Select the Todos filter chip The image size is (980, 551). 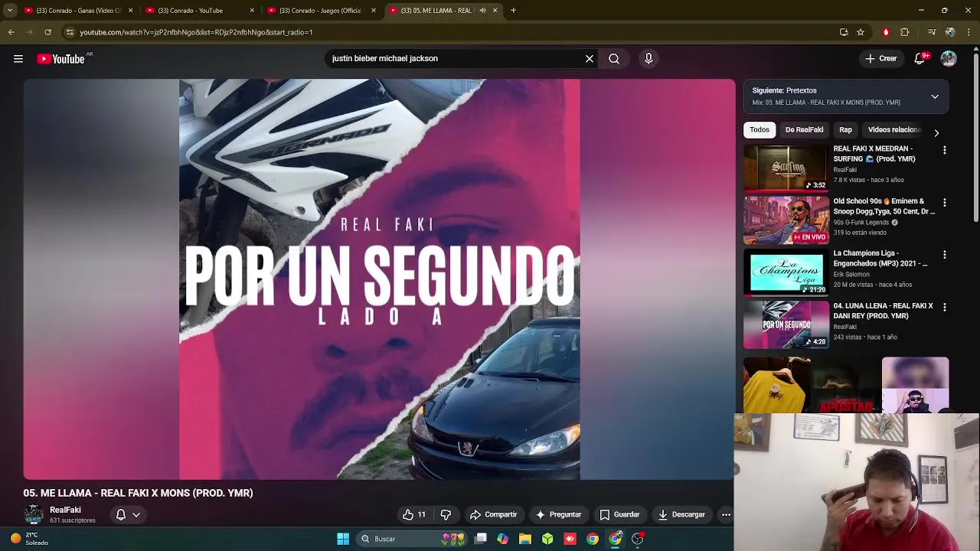(759, 130)
